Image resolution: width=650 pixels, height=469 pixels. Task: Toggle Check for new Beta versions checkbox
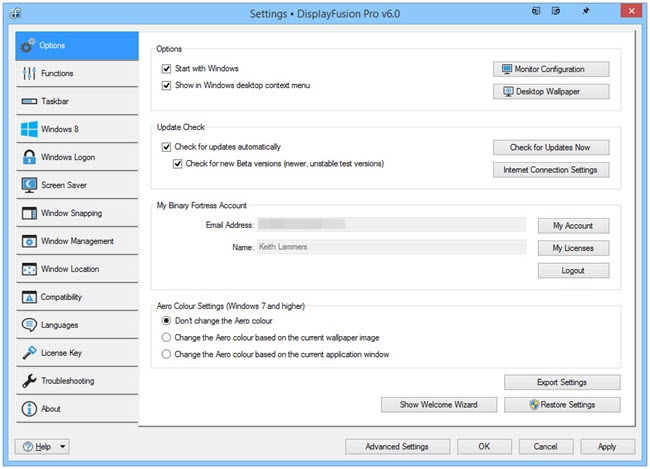tap(177, 164)
